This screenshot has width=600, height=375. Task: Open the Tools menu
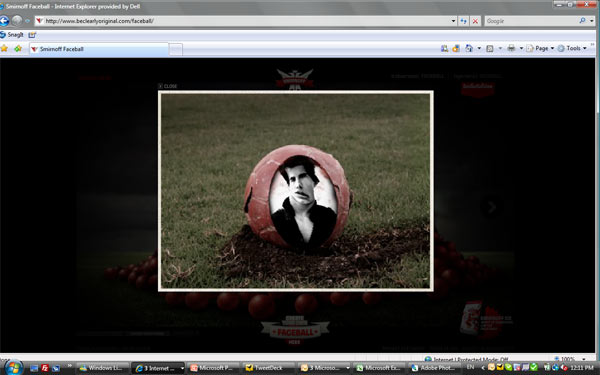572,48
